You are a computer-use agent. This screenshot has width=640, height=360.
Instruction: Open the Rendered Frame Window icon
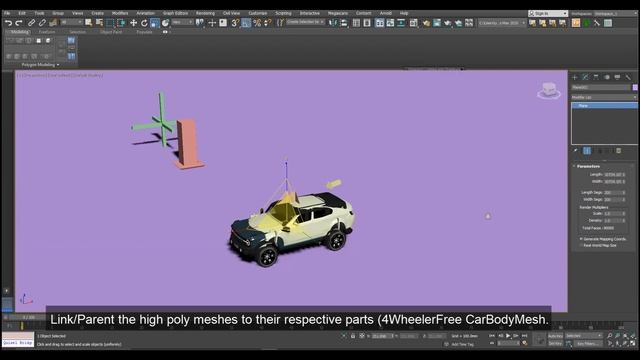(437, 23)
